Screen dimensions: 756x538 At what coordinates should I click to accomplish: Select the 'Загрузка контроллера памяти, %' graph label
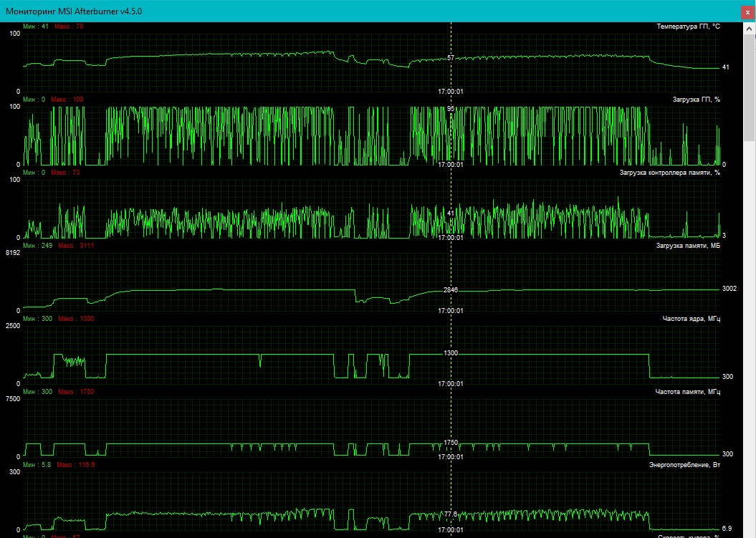pyautogui.click(x=670, y=173)
